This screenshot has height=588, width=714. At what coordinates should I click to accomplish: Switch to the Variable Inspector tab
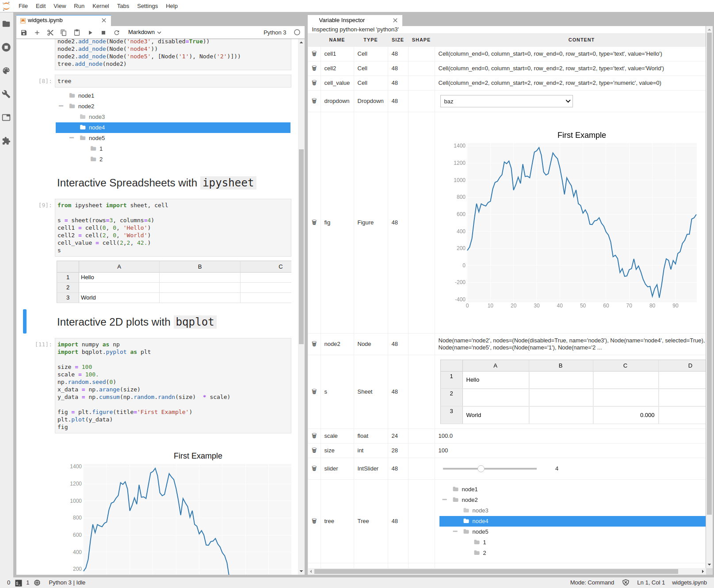click(341, 20)
